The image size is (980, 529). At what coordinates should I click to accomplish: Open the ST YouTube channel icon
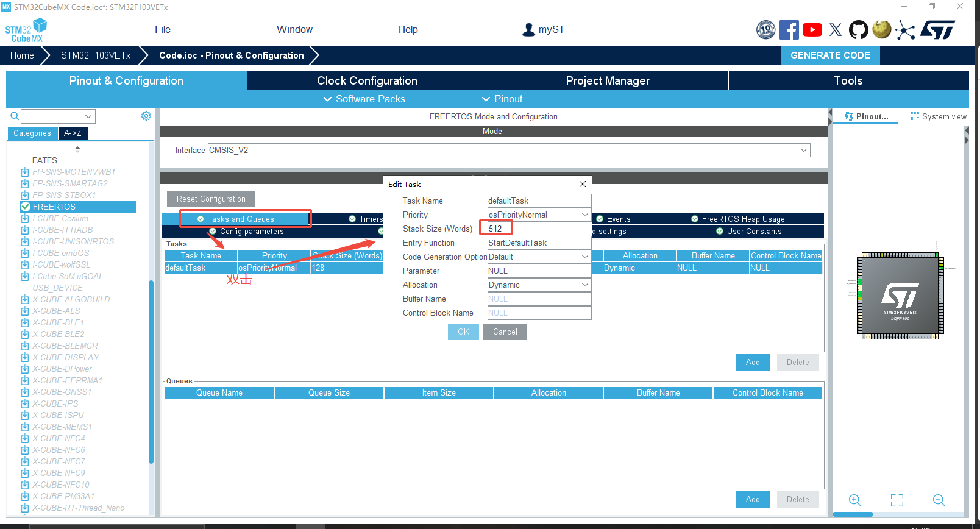(x=812, y=30)
